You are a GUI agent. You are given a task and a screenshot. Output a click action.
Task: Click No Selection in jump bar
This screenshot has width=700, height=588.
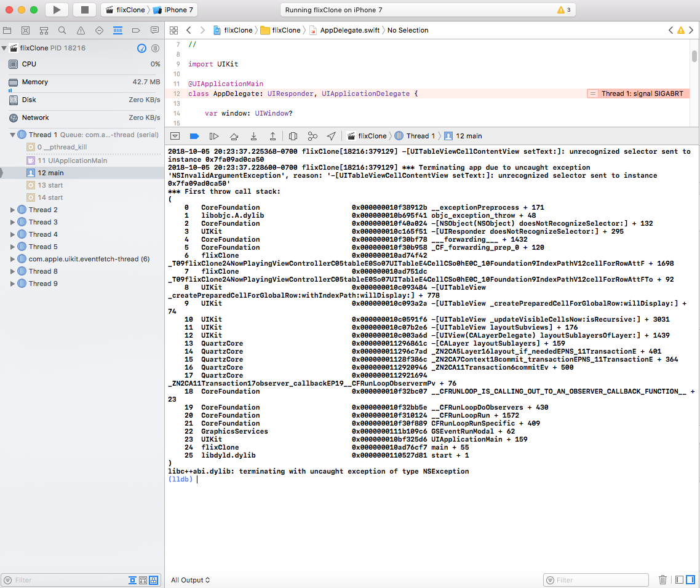click(408, 30)
